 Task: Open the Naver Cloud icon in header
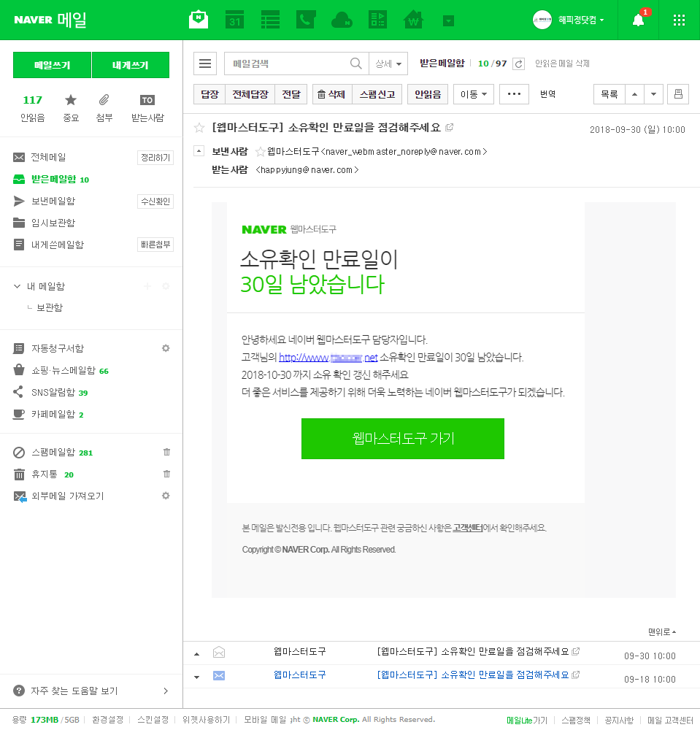(342, 20)
